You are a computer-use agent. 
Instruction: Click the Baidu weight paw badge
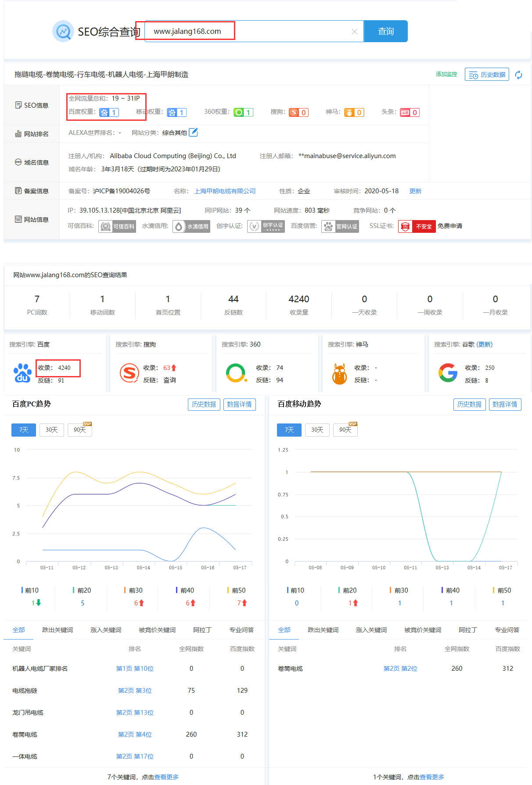(x=109, y=112)
